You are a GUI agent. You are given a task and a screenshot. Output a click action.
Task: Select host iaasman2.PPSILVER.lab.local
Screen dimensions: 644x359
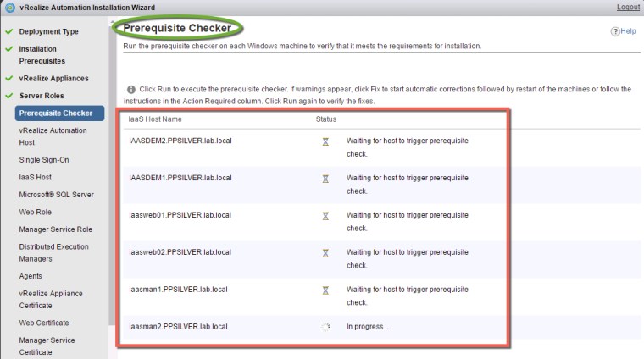[178, 327]
